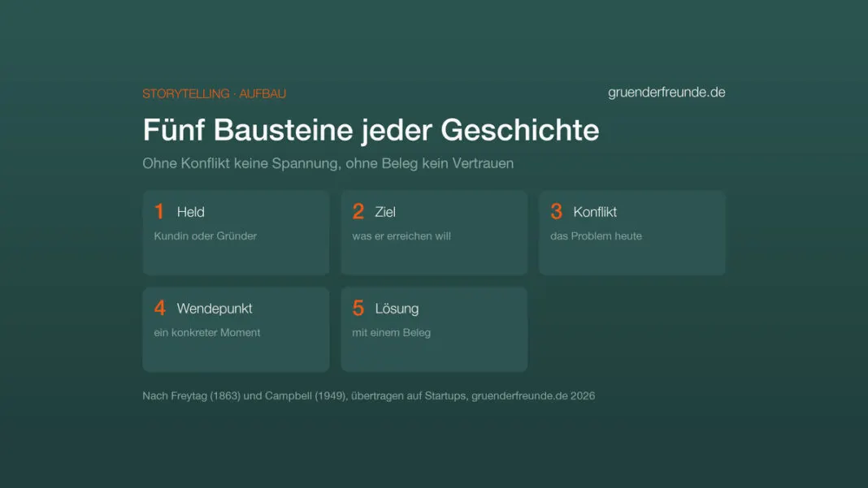
Task: Click the 'STORYTELLING · AUFBAU' category label
Action: click(x=215, y=93)
